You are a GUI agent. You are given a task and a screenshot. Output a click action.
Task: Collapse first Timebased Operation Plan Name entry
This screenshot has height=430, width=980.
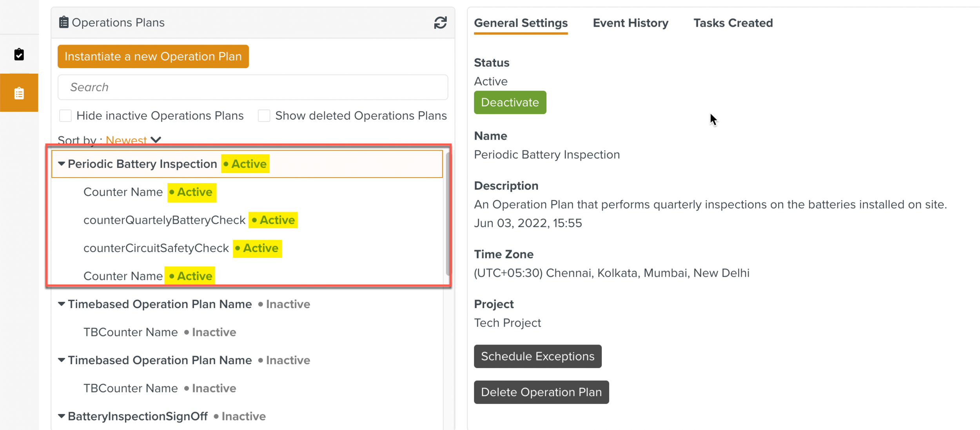point(62,304)
